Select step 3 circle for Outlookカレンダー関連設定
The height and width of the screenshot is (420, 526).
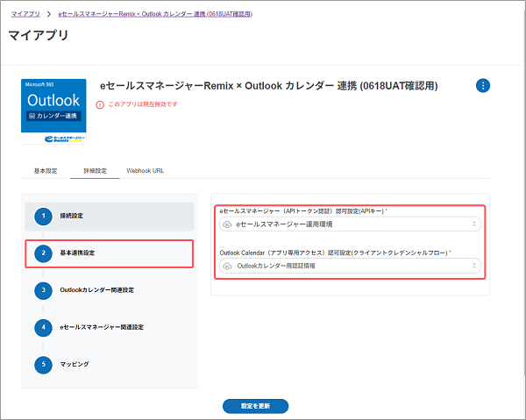point(40,289)
